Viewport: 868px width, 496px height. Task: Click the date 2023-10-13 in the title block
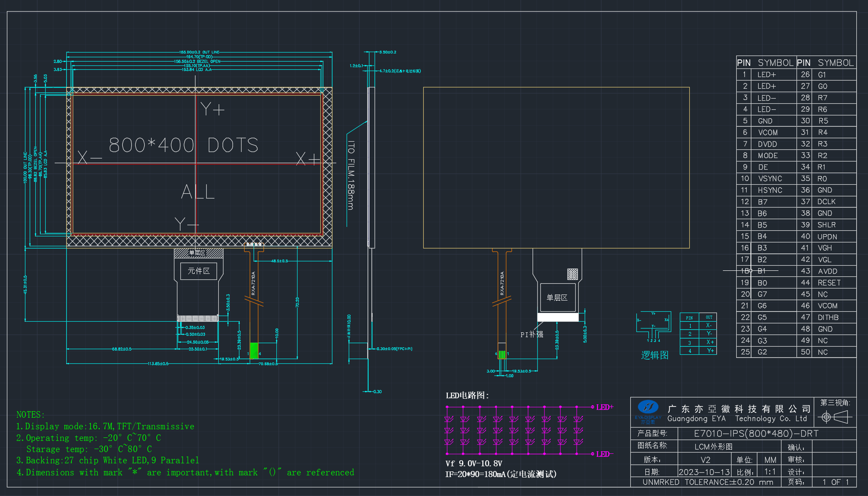click(x=704, y=472)
